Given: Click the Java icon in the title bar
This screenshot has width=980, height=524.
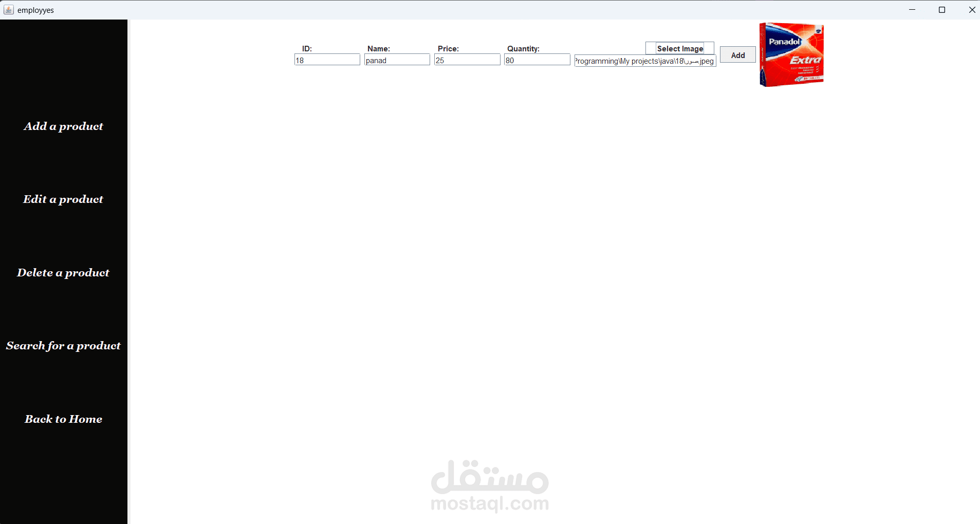Looking at the screenshot, I should point(8,10).
